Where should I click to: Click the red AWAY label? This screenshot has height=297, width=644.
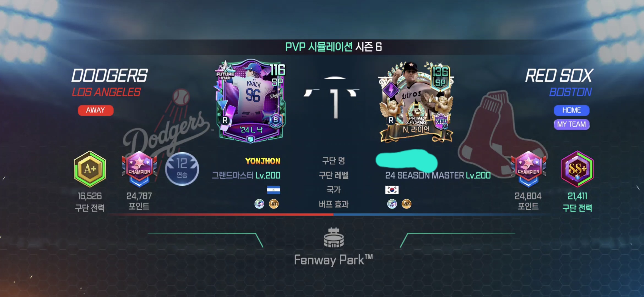[x=95, y=110]
